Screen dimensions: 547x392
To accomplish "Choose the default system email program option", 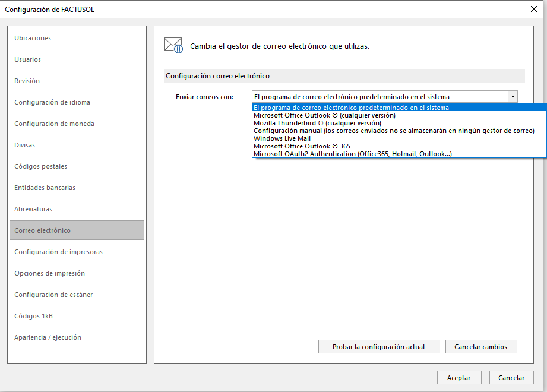I will [x=399, y=108].
